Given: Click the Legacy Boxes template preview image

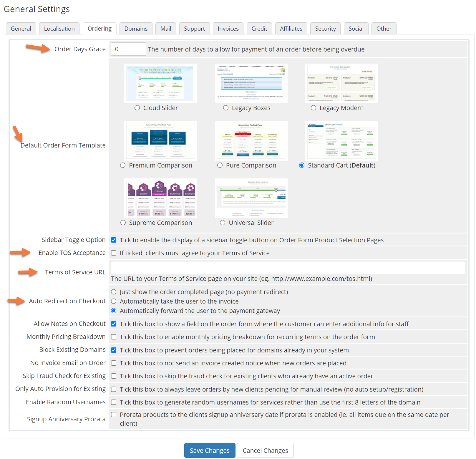Looking at the screenshot, I should [251, 84].
